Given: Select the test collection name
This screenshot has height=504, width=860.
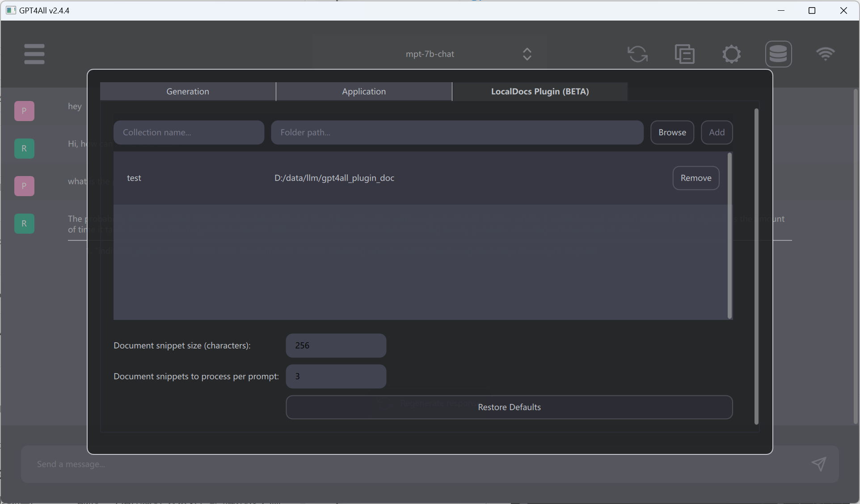Looking at the screenshot, I should [x=134, y=178].
